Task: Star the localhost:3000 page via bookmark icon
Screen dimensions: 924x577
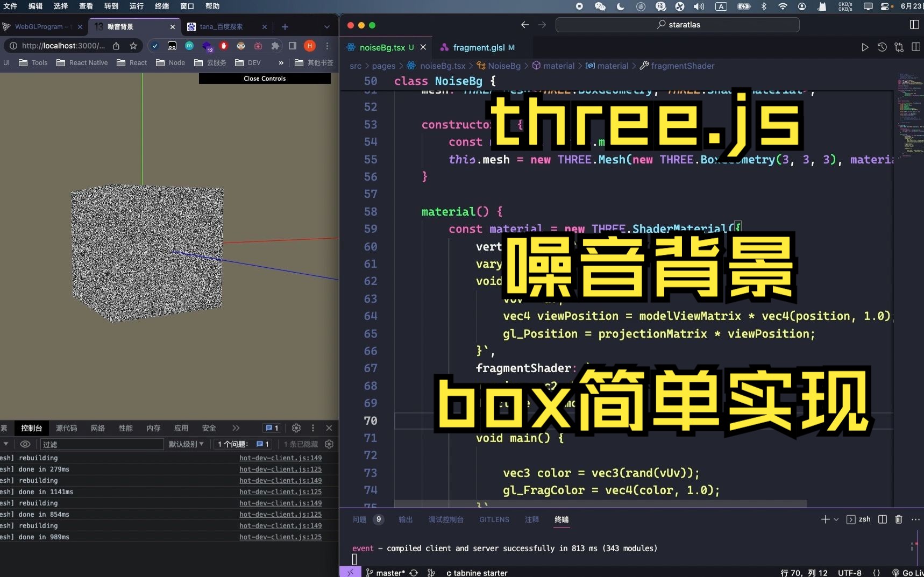Action: point(133,46)
